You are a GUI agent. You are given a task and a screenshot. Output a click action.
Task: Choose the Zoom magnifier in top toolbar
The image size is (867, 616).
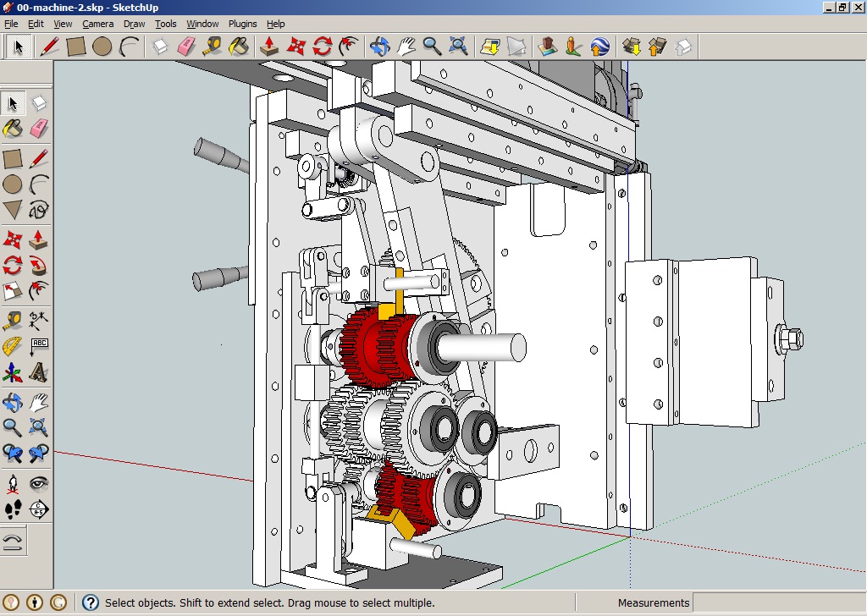(432, 47)
